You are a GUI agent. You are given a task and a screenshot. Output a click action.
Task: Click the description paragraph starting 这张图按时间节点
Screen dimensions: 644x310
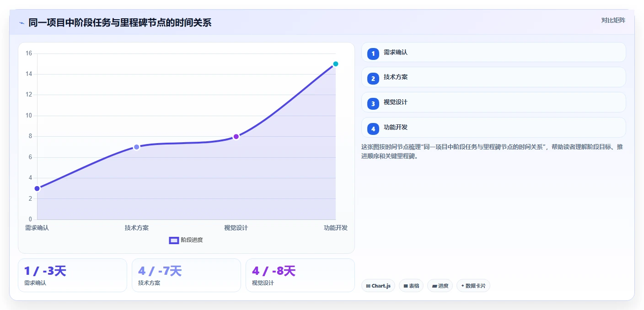point(492,151)
